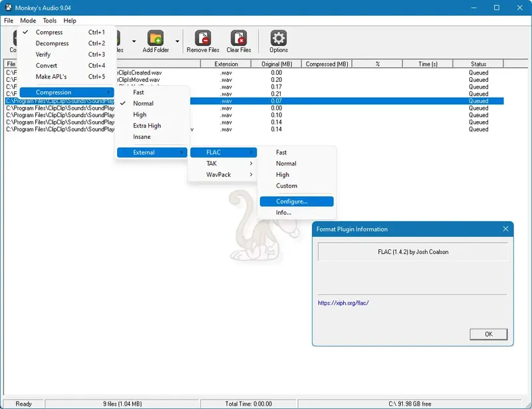Select Fast under Compression submenu
This screenshot has width=532, height=409.
click(x=152, y=92)
